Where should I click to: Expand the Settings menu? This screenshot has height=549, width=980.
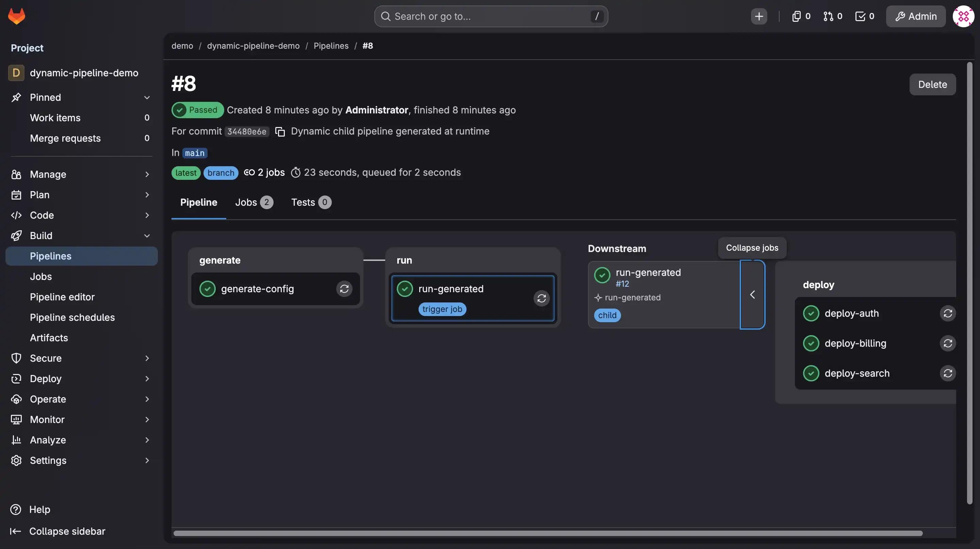[81, 461]
